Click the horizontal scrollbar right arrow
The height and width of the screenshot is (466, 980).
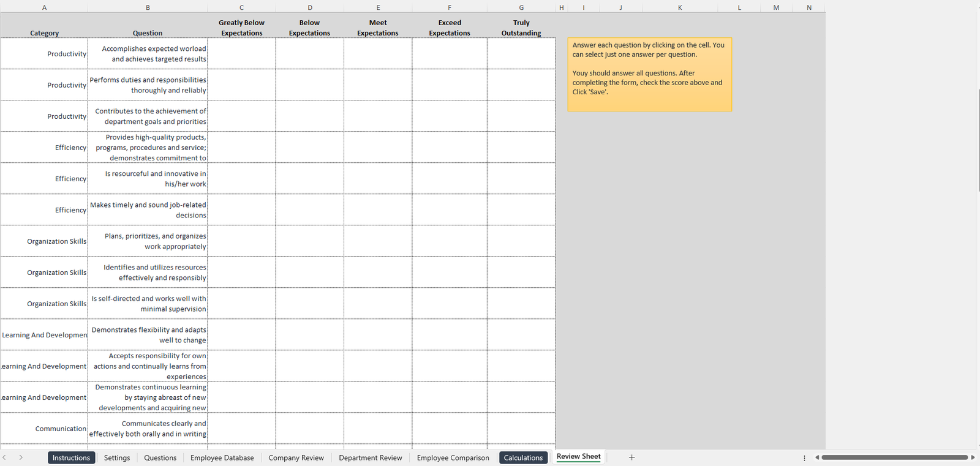(973, 457)
